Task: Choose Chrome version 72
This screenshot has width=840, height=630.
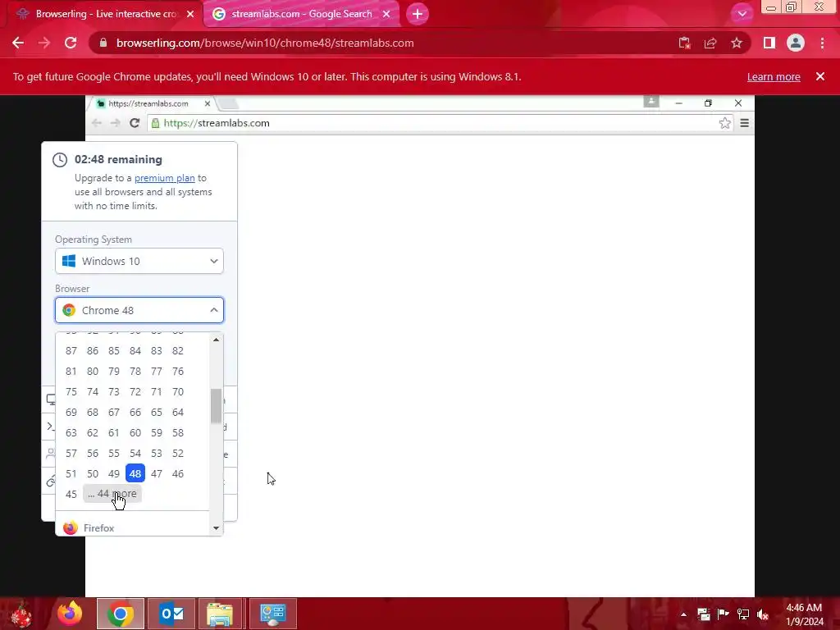Action: click(x=135, y=391)
